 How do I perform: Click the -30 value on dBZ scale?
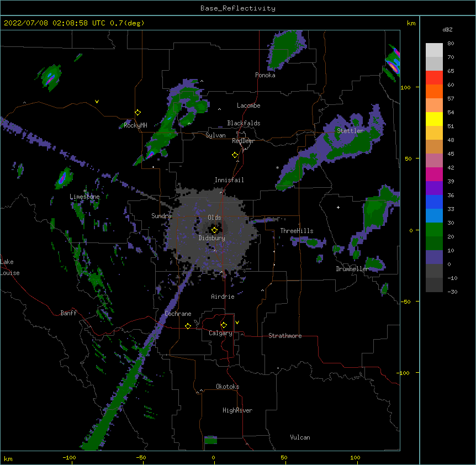(452, 292)
